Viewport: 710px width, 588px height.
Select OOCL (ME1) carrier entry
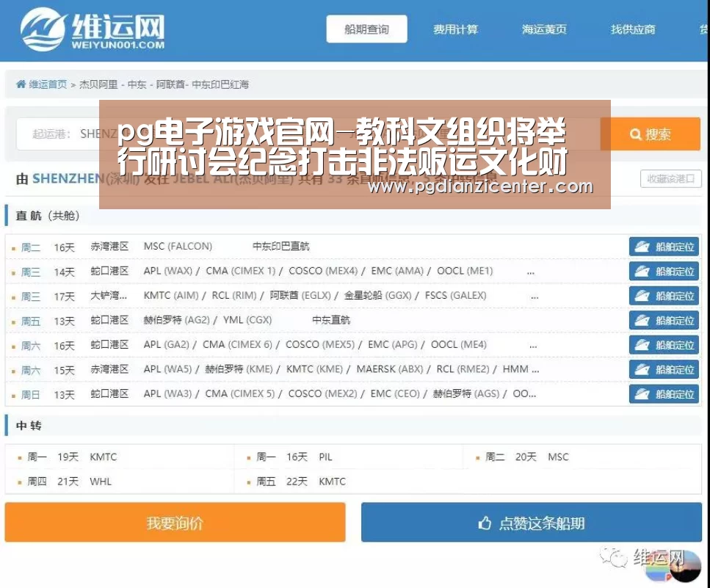(x=465, y=271)
